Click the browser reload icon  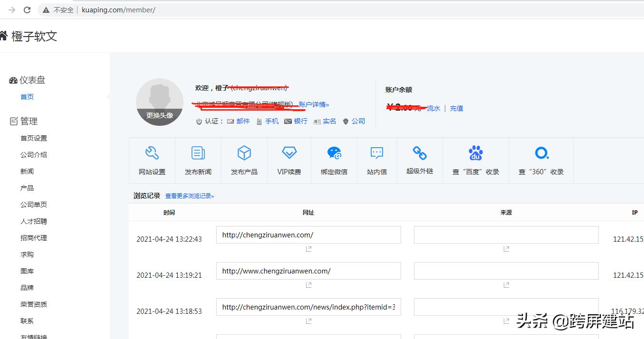coord(27,9)
